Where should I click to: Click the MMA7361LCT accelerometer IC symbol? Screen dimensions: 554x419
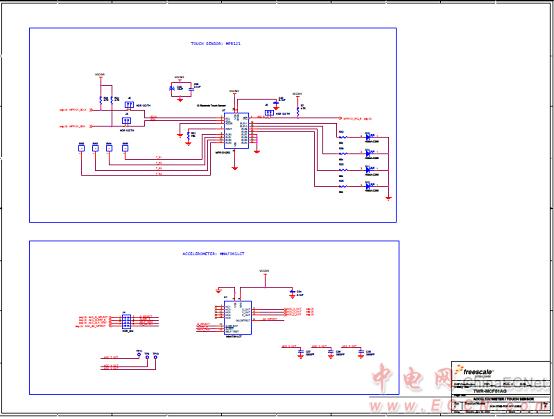pyautogui.click(x=238, y=318)
